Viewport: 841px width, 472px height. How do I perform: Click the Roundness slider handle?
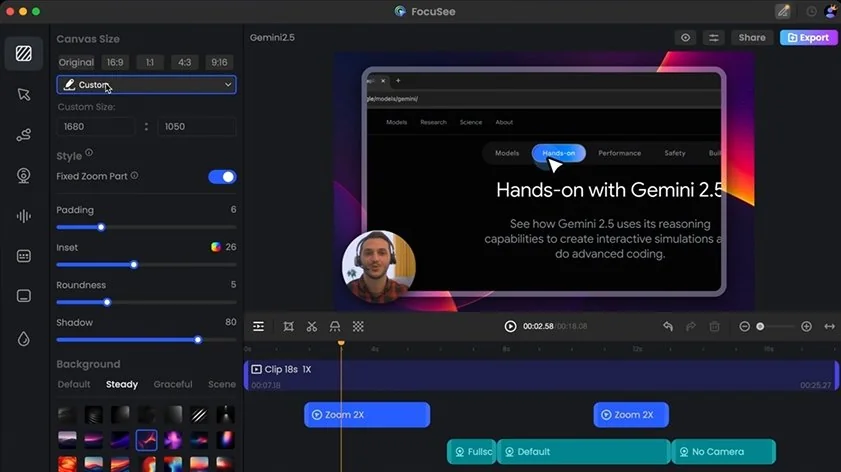pos(107,303)
